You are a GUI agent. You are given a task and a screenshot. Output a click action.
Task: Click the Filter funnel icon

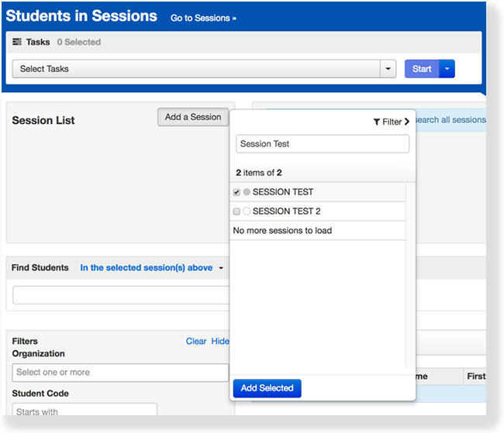pyautogui.click(x=377, y=122)
